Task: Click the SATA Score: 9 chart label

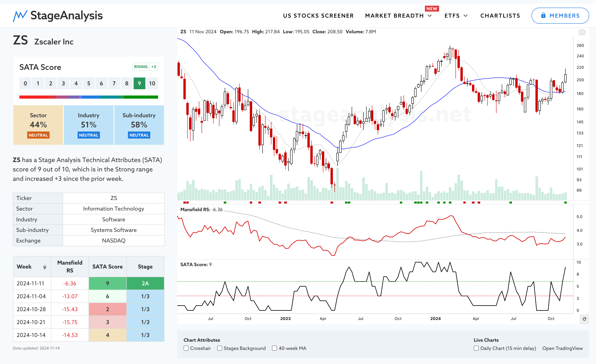Action: tap(196, 264)
